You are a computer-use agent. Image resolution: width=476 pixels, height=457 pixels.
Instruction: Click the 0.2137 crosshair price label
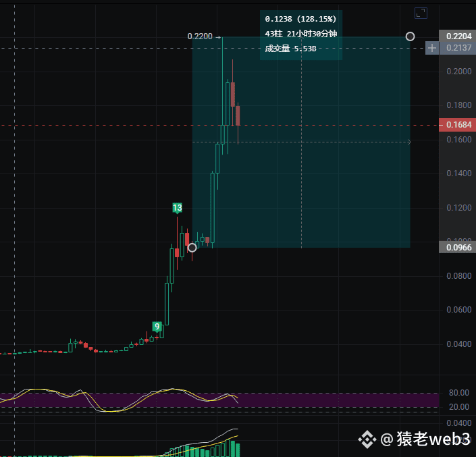click(459, 48)
